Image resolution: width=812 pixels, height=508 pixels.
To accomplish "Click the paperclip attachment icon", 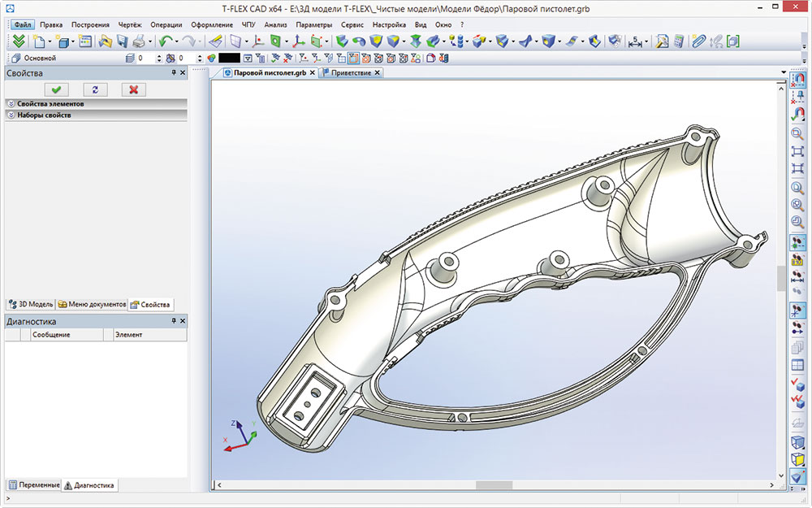I will 698,41.
